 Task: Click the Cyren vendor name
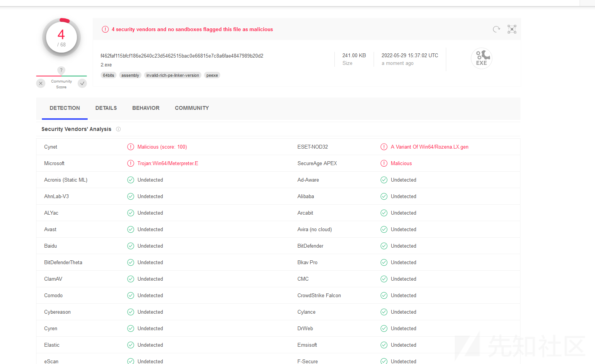(51, 328)
